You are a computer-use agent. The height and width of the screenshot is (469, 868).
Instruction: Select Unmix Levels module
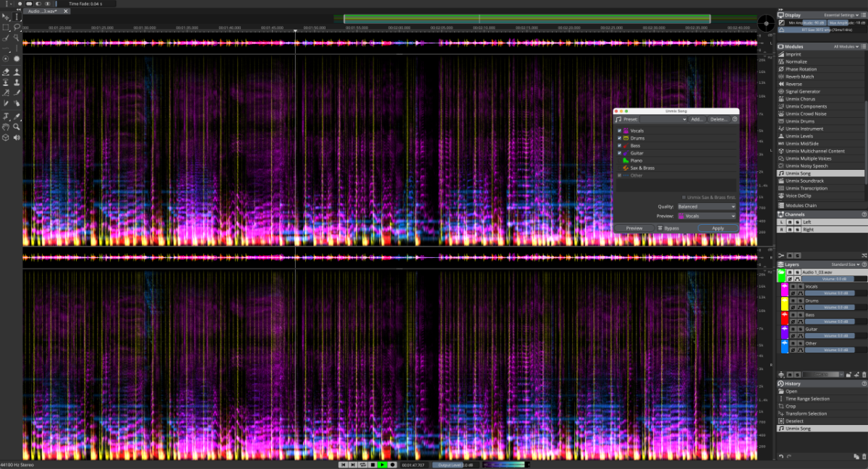click(x=821, y=136)
